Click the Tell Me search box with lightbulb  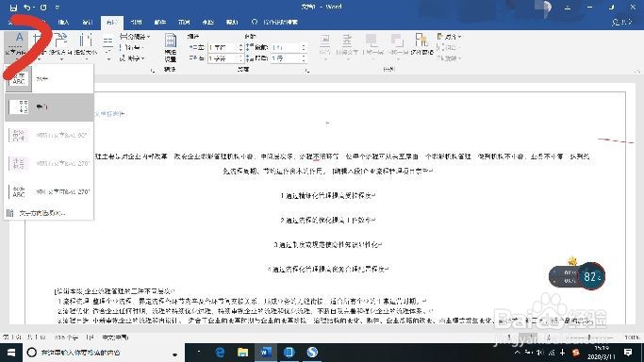point(274,23)
